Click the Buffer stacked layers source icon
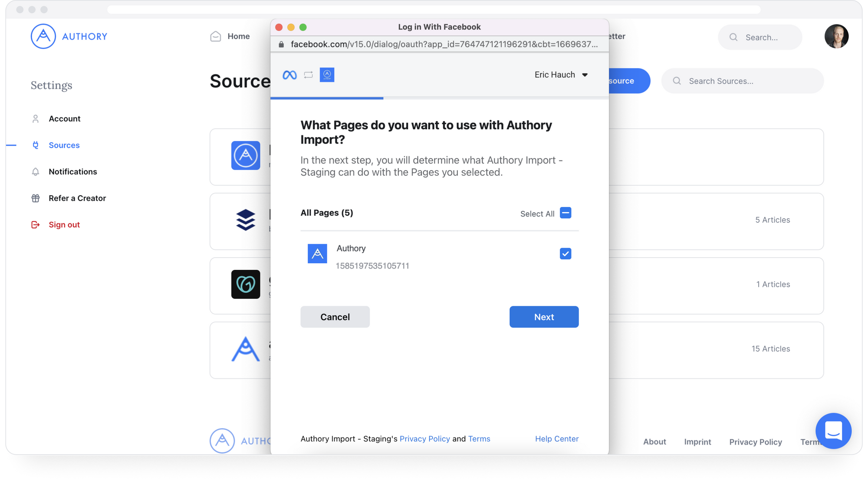Viewport: 868px width, 485px height. coord(246,220)
